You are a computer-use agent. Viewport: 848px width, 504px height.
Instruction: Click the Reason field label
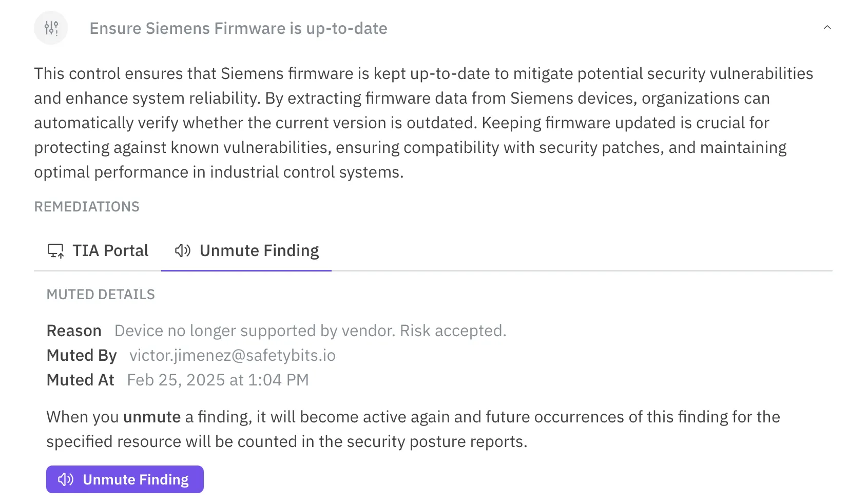(74, 331)
